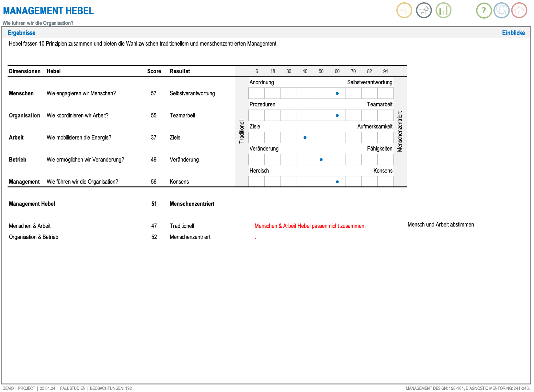
Task: Click footer 'BEOBACHTUNGEN: 192' text
Action: click(x=111, y=388)
